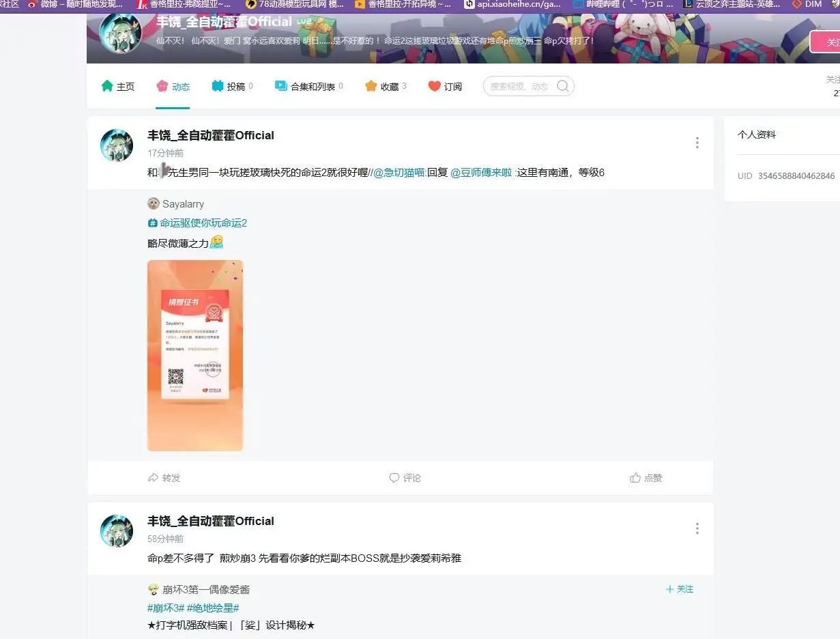This screenshot has height=639, width=840.
Task: Open the 订阅 subscriptions tab
Action: [445, 87]
